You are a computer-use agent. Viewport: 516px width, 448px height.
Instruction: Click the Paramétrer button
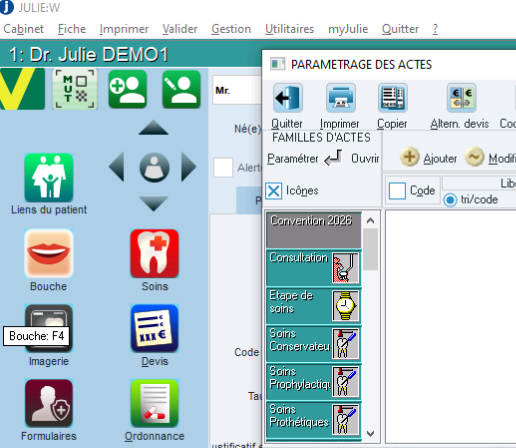293,158
